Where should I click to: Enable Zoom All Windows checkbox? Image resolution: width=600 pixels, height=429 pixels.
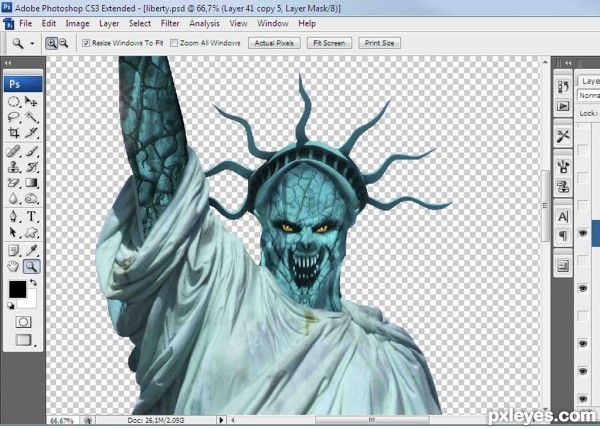pyautogui.click(x=174, y=43)
